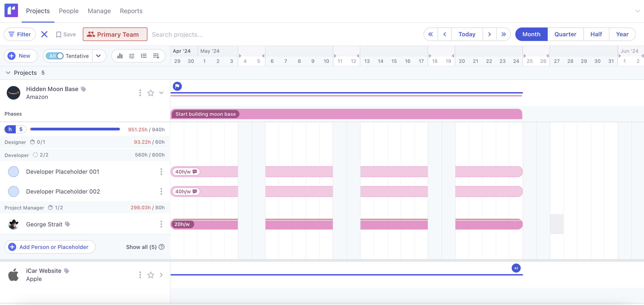Viewport: 644px width, 305px height.
Task: Open Hidden Moon Base three-dot menu
Action: [x=140, y=93]
